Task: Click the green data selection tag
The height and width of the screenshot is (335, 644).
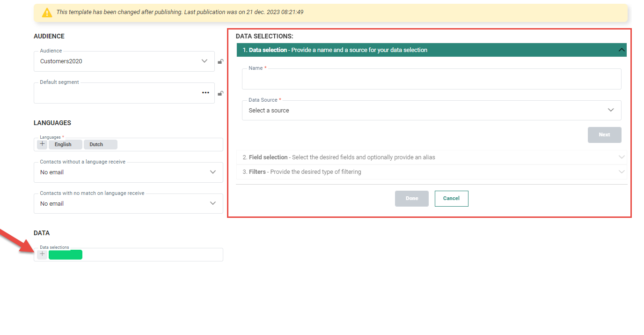Action: (66, 254)
